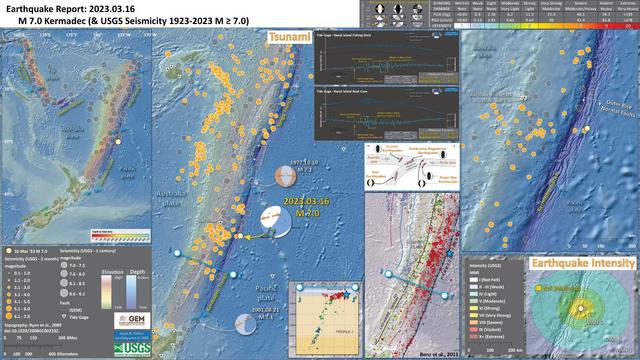Click the blue star on the Benz seismicity map
This screenshot has width=640, height=360.
click(449, 254)
